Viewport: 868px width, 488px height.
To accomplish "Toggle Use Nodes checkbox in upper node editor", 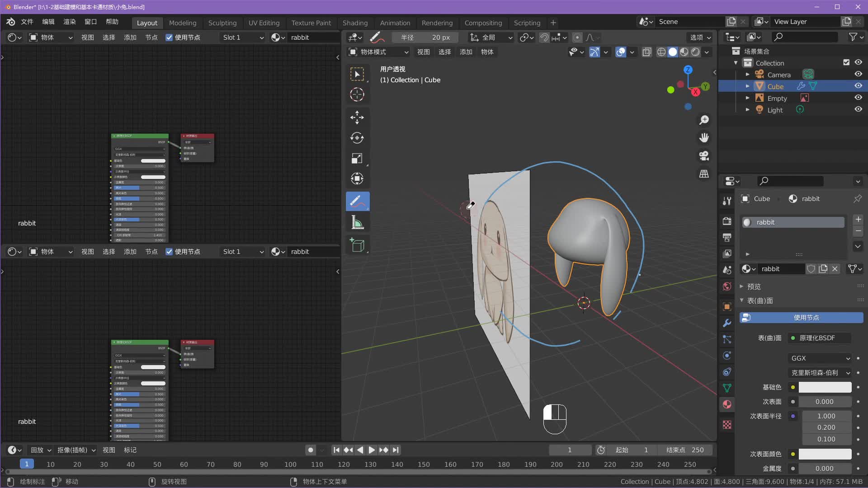I will pyautogui.click(x=169, y=38).
